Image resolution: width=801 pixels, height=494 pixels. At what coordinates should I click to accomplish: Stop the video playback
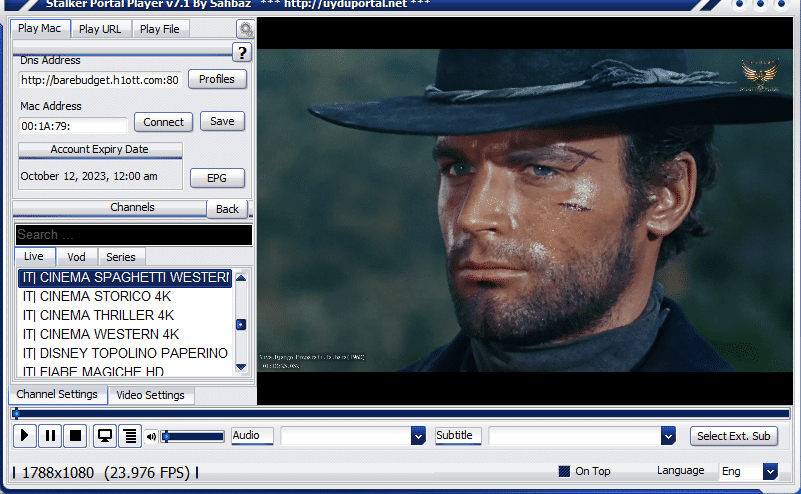point(76,436)
